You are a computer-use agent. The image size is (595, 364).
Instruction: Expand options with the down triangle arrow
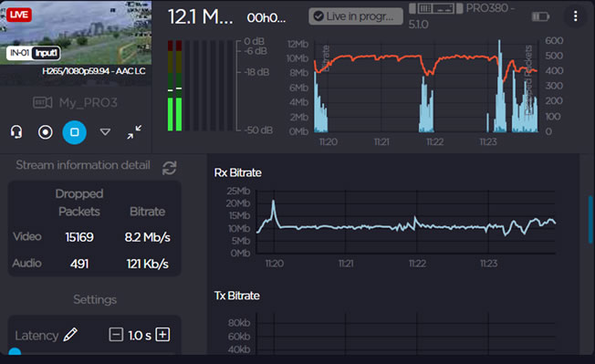105,132
